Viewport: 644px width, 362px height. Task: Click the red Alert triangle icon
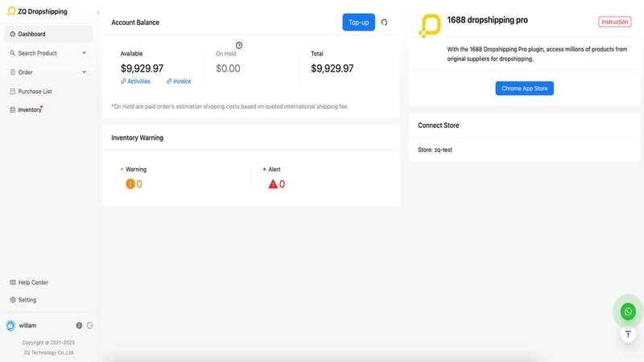point(273,184)
